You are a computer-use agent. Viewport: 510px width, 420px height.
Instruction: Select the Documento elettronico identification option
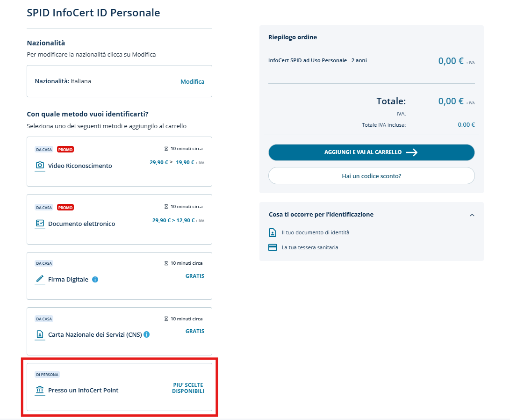pyautogui.click(x=119, y=219)
